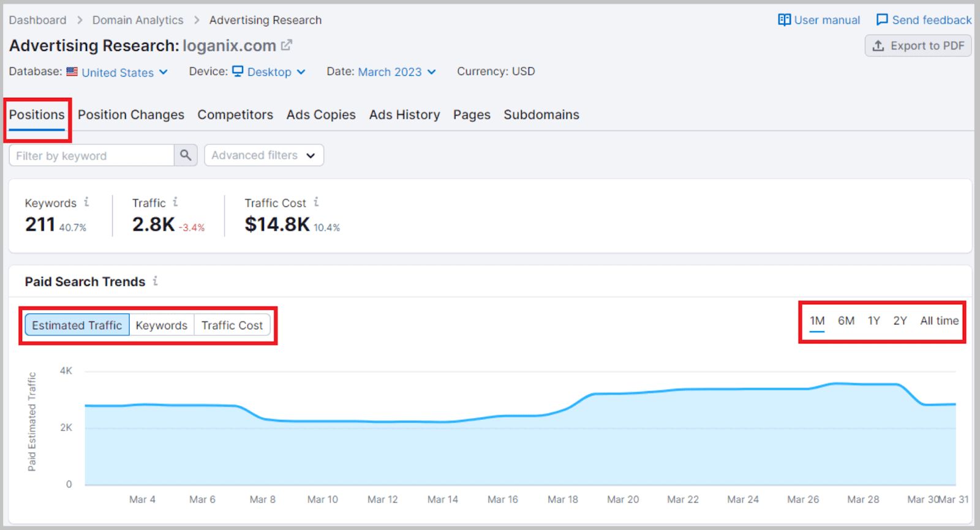This screenshot has width=980, height=530.
Task: Set chart range to 6M
Action: coord(846,321)
